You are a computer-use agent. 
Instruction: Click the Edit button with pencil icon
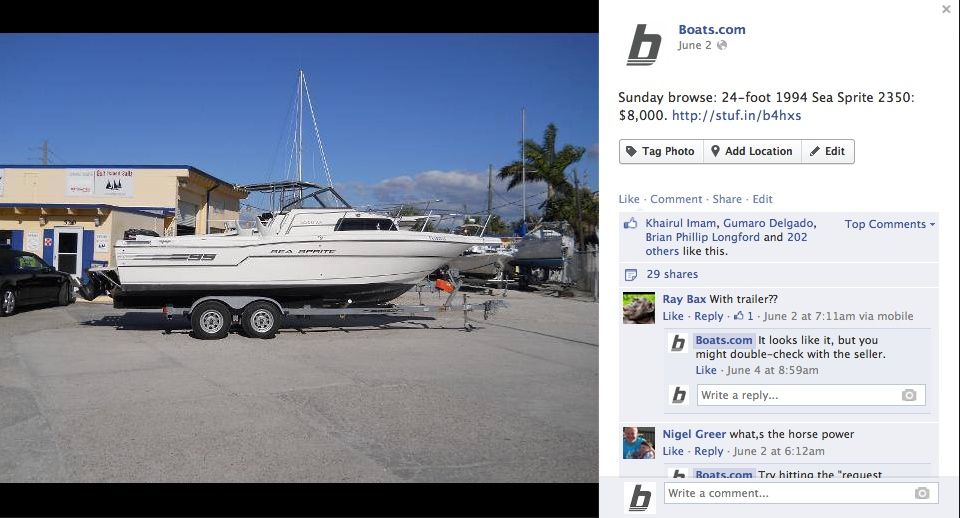[x=828, y=151]
